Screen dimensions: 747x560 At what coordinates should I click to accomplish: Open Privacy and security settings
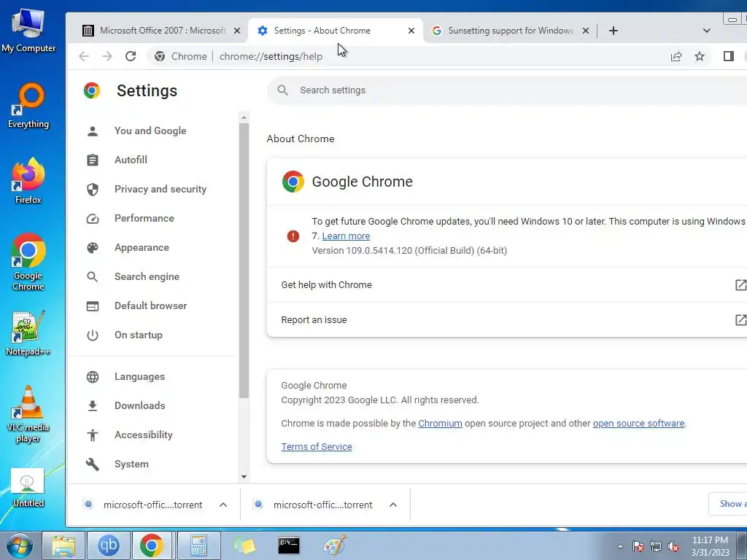160,189
